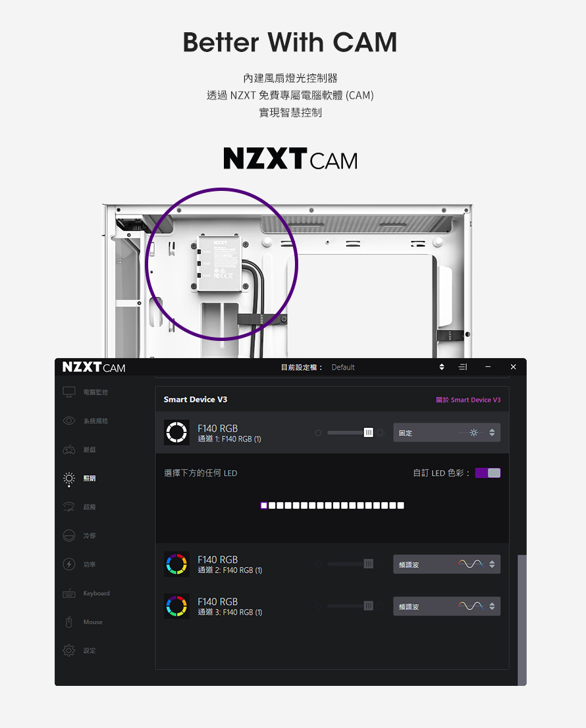Select the first highlighted LED square
The height and width of the screenshot is (728, 586).
click(264, 505)
